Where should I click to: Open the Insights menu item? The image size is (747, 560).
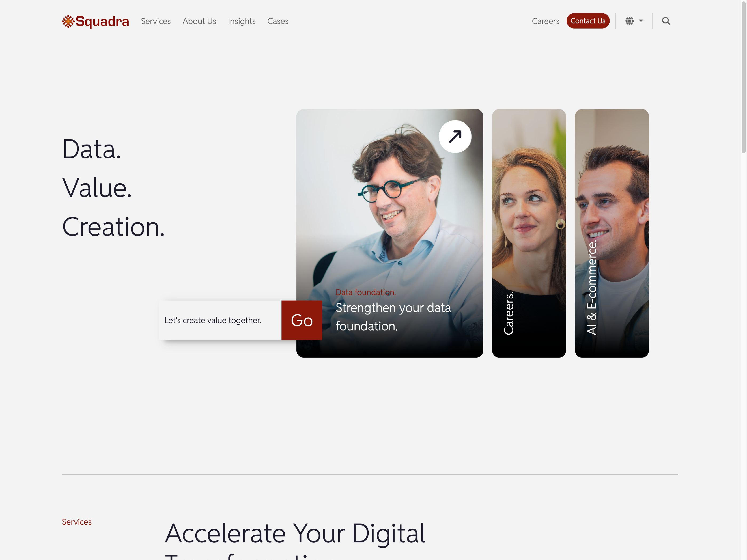click(242, 21)
